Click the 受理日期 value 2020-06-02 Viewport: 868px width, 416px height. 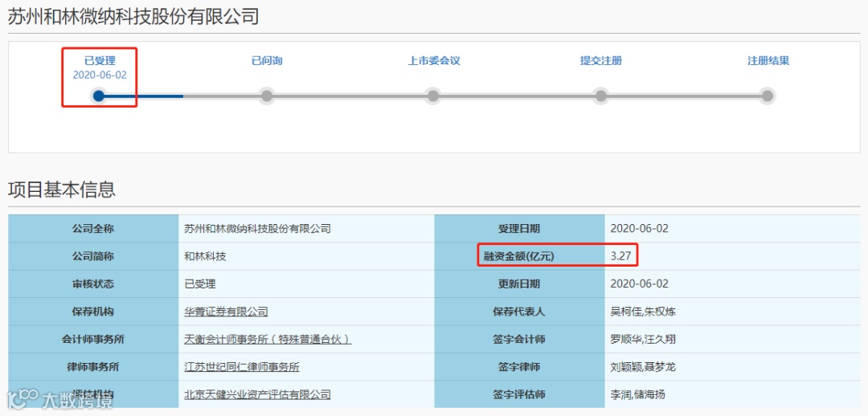point(640,228)
